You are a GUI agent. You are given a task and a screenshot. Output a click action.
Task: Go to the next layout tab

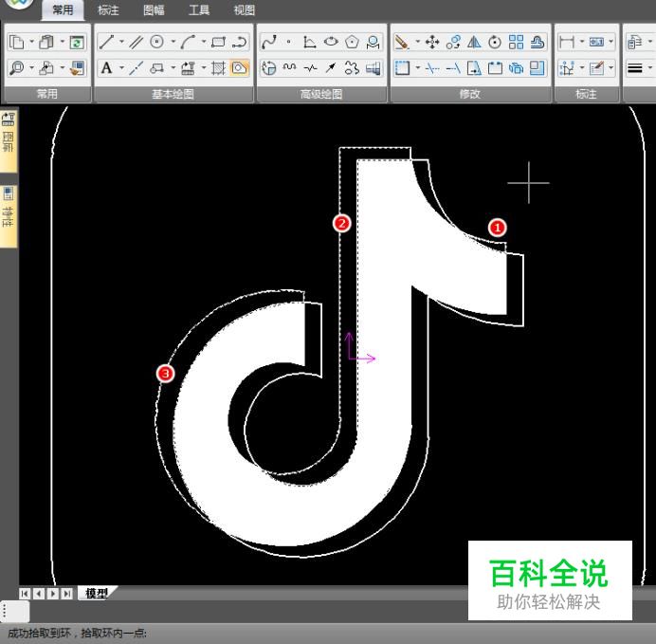coord(53,594)
